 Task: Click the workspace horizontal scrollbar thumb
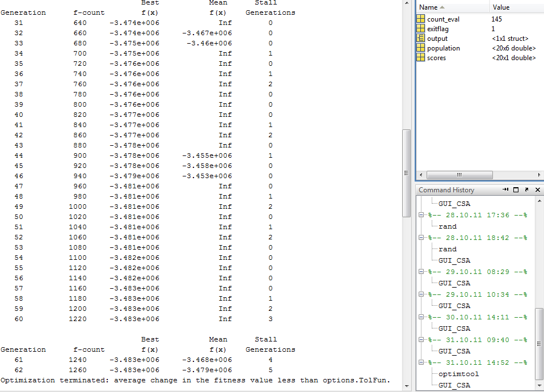pos(459,175)
